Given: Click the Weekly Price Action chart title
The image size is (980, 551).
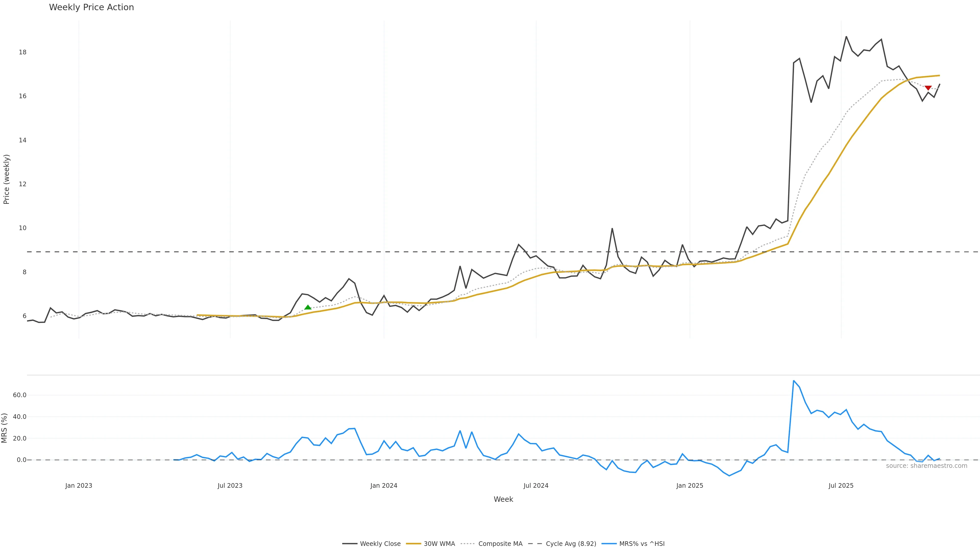Looking at the screenshot, I should [91, 7].
